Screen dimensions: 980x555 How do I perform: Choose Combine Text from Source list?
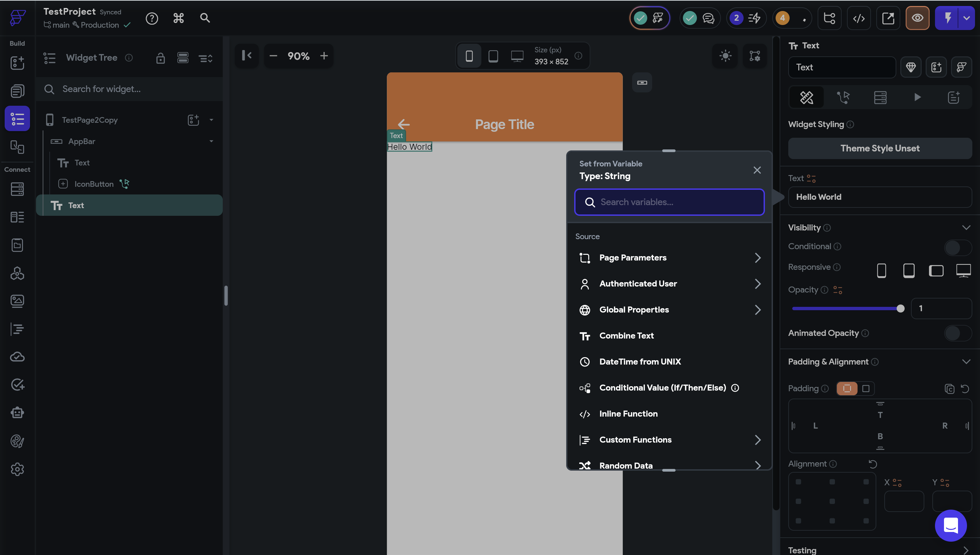click(x=627, y=336)
